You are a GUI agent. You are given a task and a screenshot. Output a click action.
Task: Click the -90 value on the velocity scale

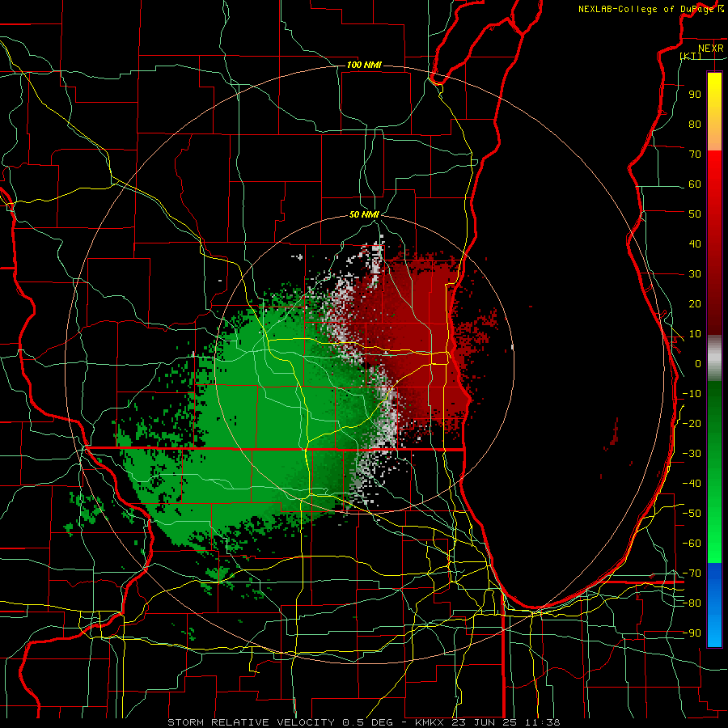coord(692,633)
